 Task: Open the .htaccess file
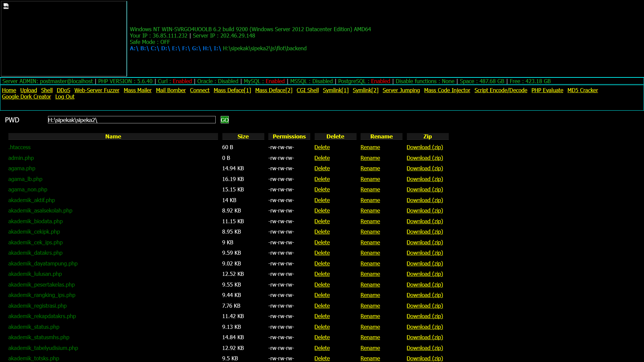coord(19,147)
